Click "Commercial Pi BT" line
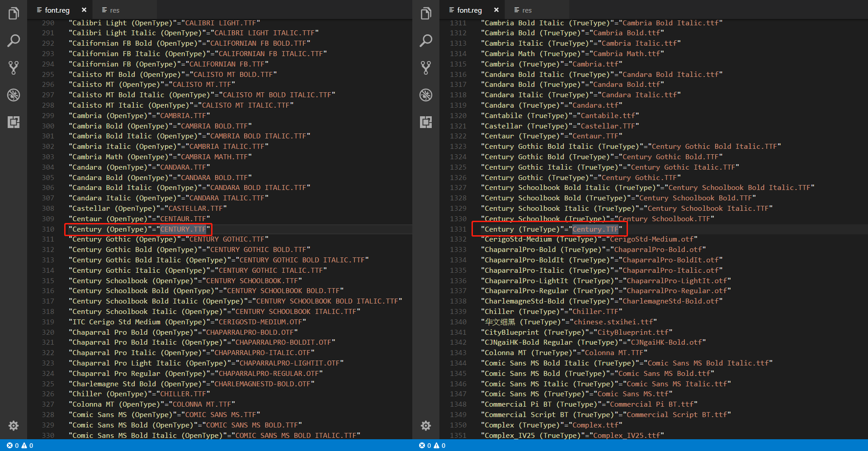Viewport: 868px width, 451px height. point(589,404)
